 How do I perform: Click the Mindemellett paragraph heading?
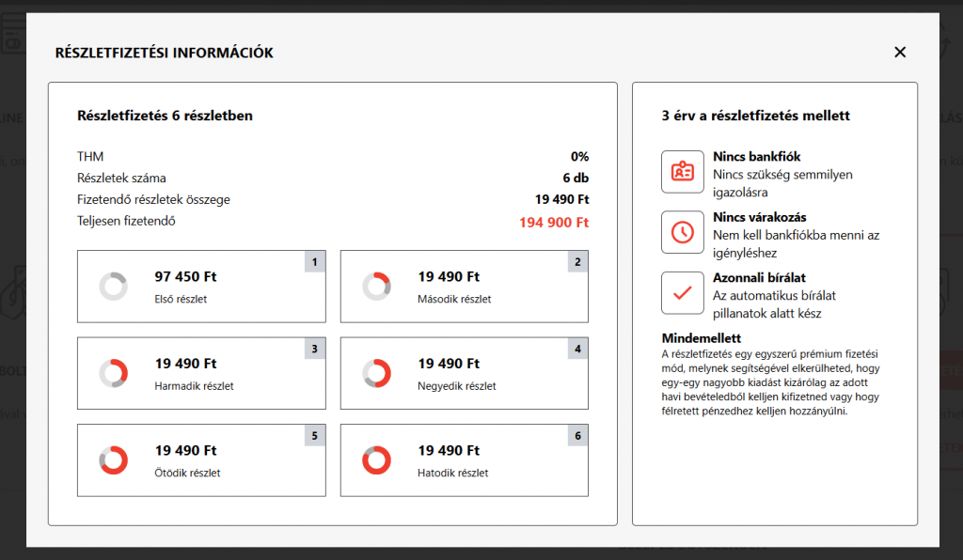pos(702,338)
